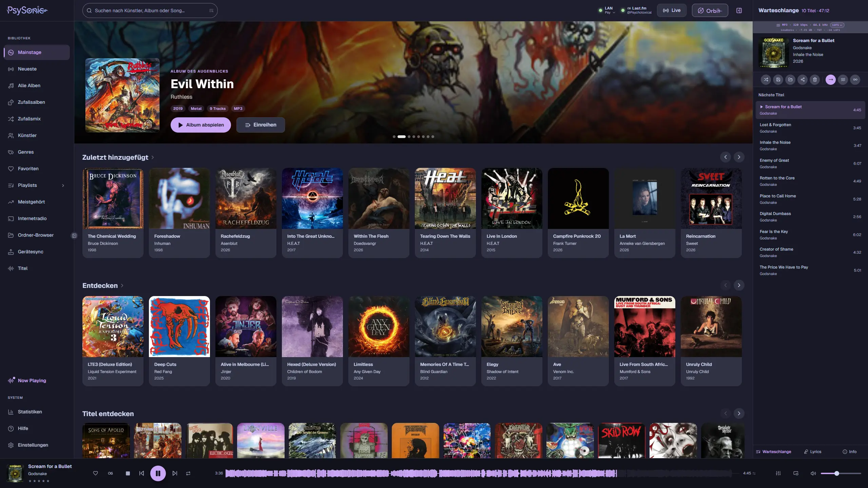Rate track with the fifth star
Viewport: 868px width, 488px height.
[48, 481]
